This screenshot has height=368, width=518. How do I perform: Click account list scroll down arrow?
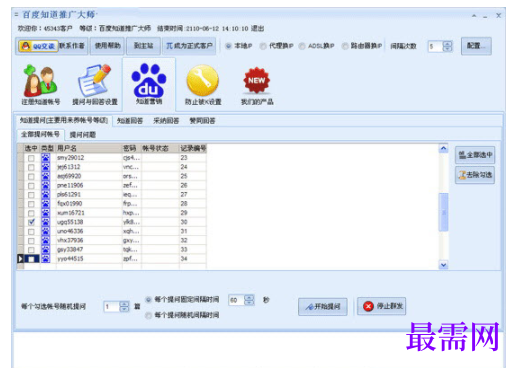pyautogui.click(x=443, y=265)
